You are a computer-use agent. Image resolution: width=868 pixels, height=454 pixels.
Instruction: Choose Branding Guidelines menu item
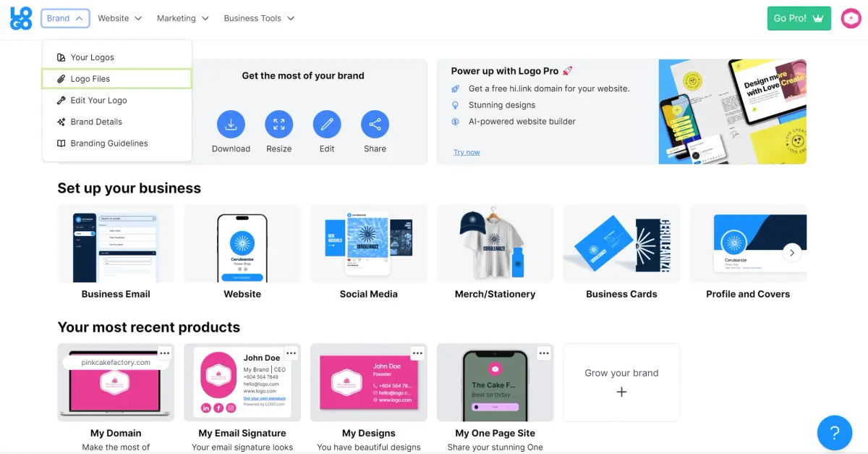[109, 143]
